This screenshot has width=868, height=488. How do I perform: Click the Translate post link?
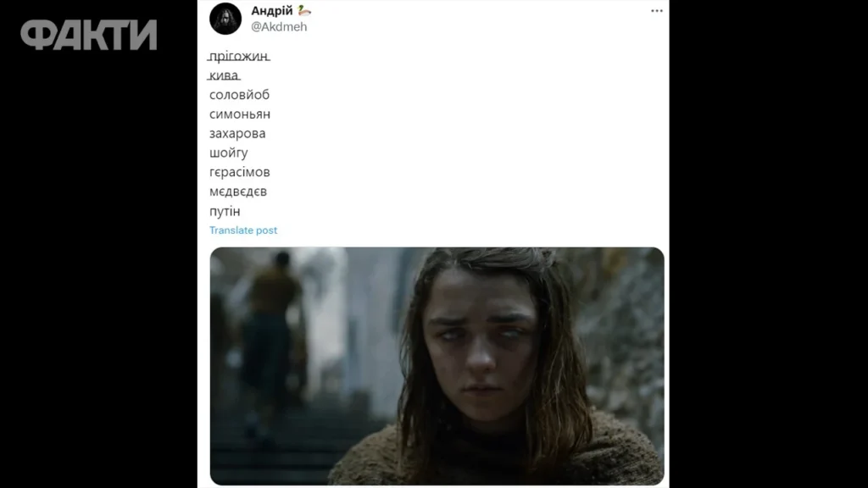pyautogui.click(x=243, y=230)
